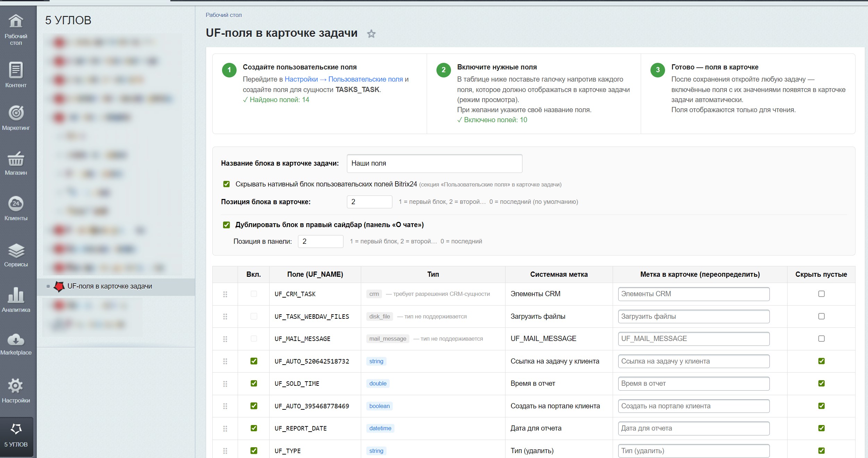Add page to favorites with star icon
The image size is (868, 458).
click(371, 34)
